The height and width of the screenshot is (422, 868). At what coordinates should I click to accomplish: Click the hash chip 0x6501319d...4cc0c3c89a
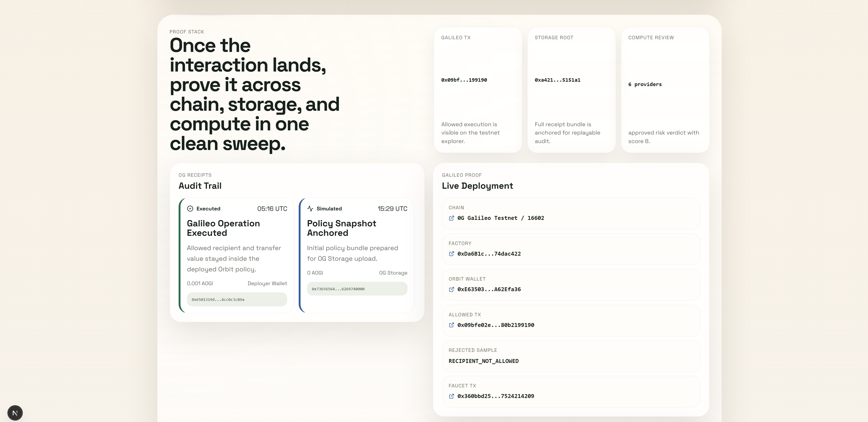click(237, 299)
